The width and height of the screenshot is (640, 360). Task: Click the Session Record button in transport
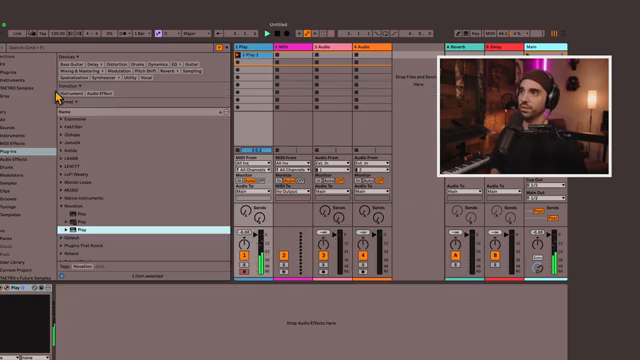pos(331,33)
